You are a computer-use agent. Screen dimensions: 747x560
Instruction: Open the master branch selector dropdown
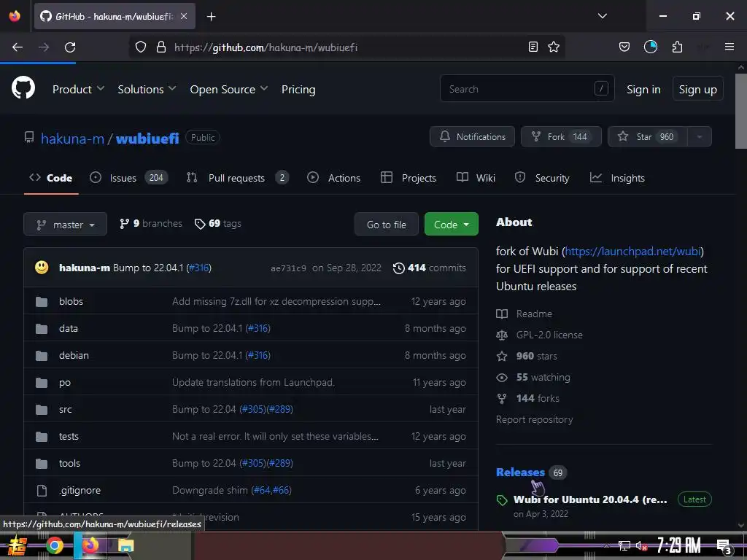click(65, 225)
